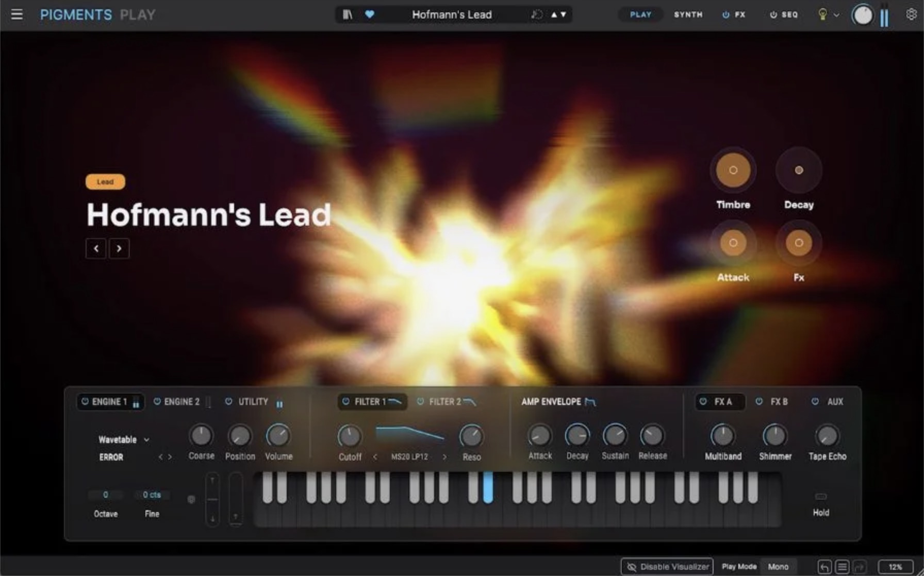Viewport: 924px width, 576px height.
Task: Click the Disable Visualizer button
Action: [x=667, y=567]
